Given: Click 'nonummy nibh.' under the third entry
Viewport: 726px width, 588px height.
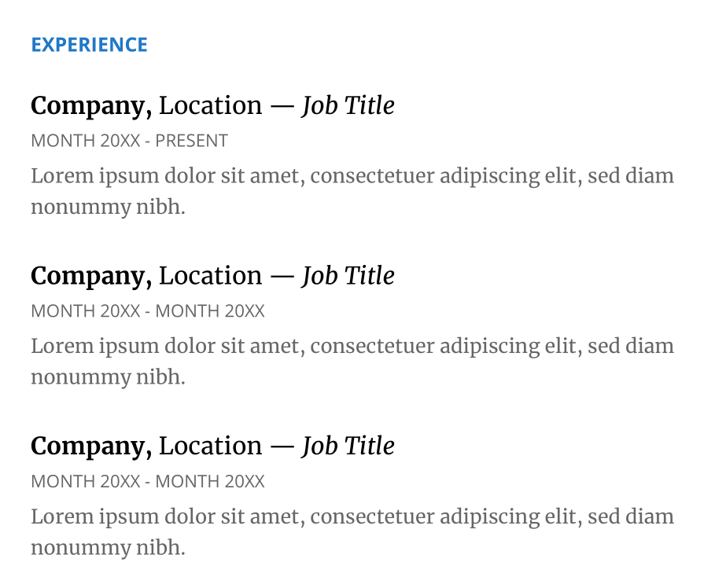Looking at the screenshot, I should [x=108, y=547].
